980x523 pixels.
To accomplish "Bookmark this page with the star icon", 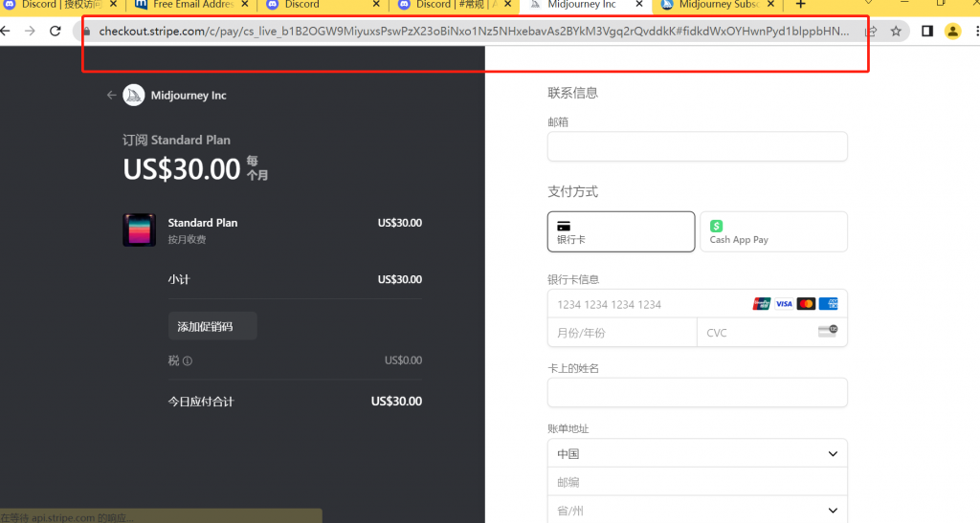I will (x=896, y=31).
